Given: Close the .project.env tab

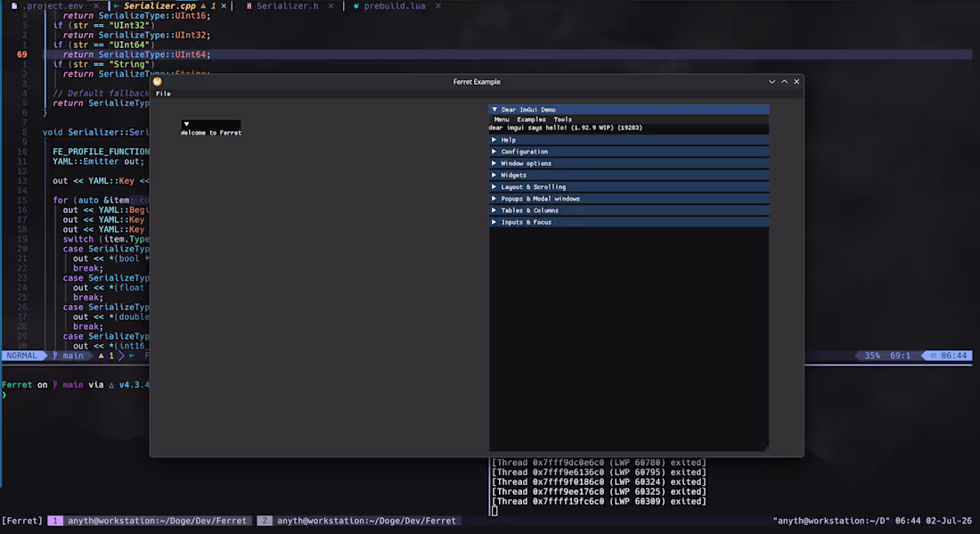Looking at the screenshot, I should pyautogui.click(x=96, y=5).
